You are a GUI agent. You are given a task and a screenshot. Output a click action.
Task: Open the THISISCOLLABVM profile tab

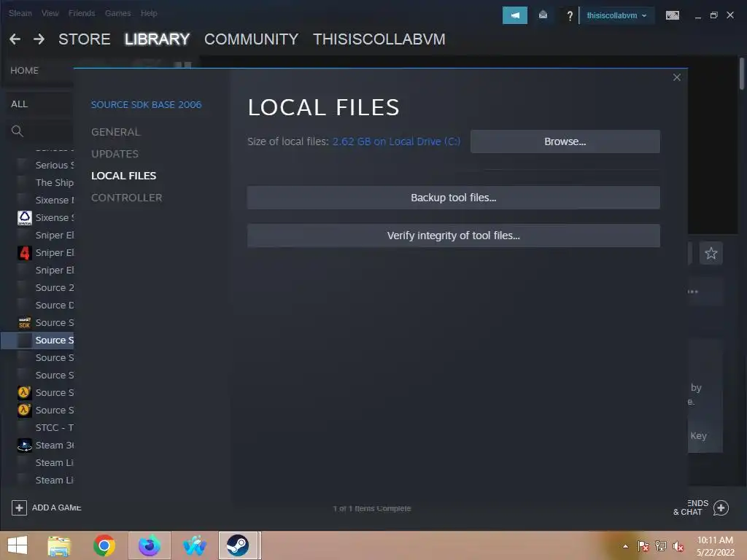[379, 39]
